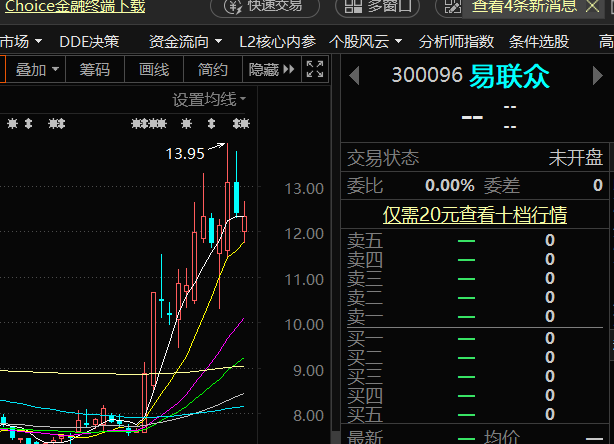Click the 8.00 price axis label

(308, 415)
